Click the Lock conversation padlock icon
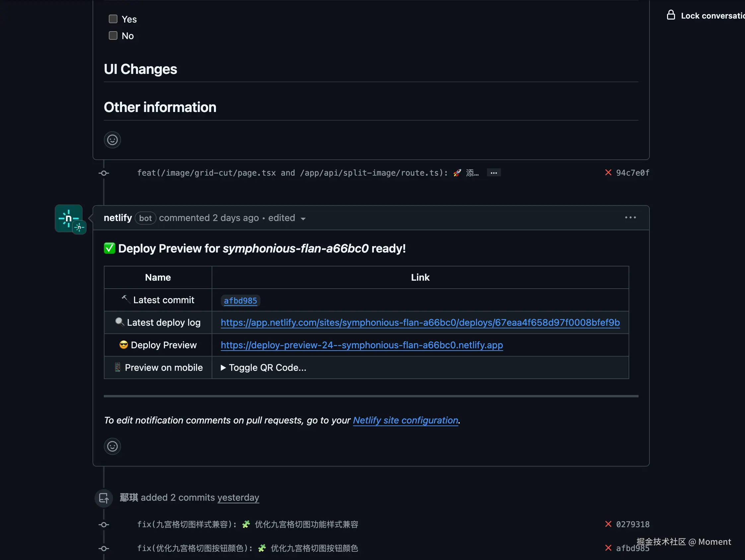The height and width of the screenshot is (560, 745). pos(671,15)
